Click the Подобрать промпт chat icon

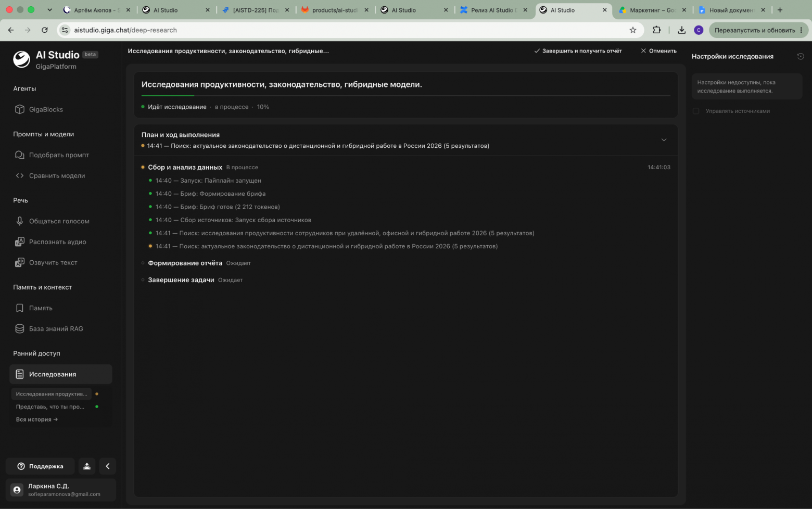pyautogui.click(x=20, y=155)
